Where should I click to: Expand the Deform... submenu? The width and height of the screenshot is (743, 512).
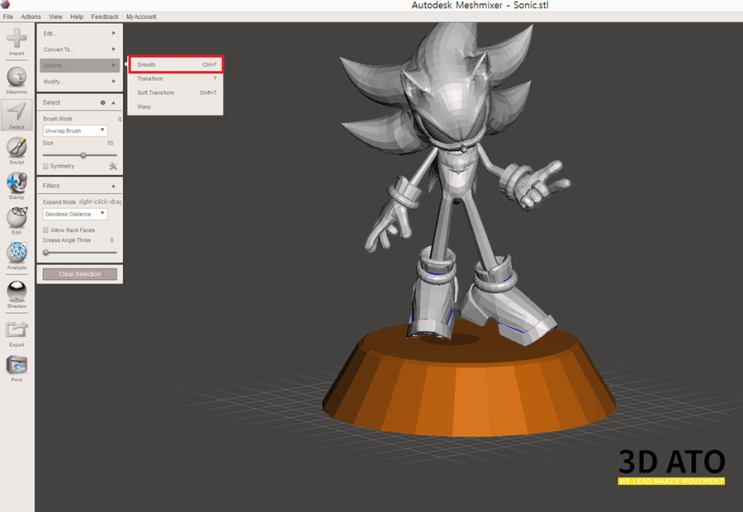[80, 65]
